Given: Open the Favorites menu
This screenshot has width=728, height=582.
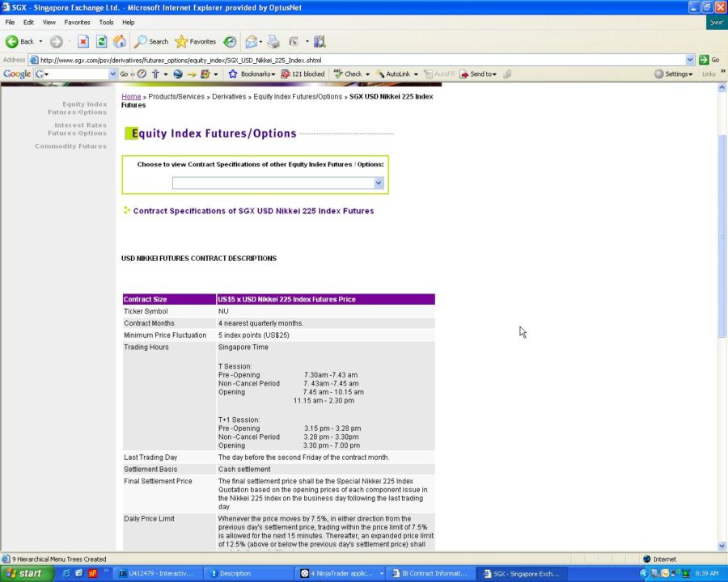Looking at the screenshot, I should pos(77,23).
